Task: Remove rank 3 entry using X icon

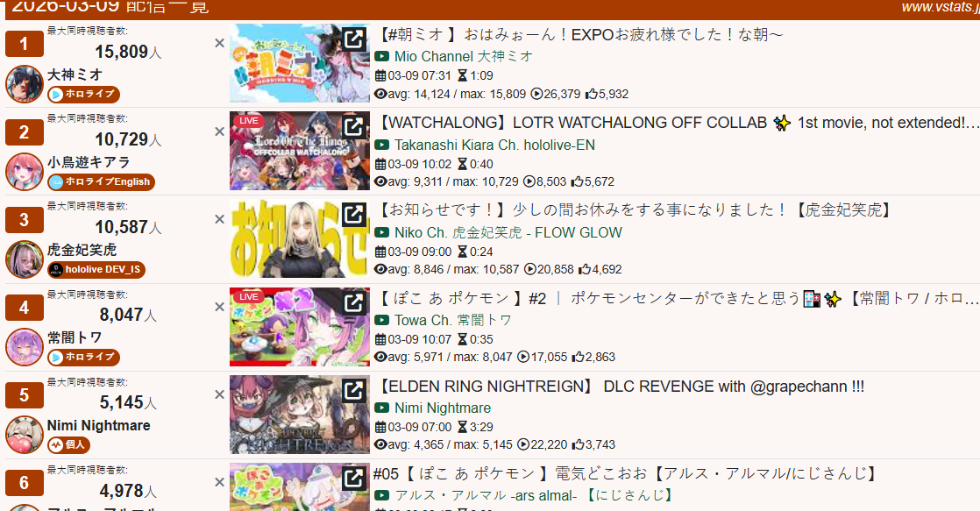Action: (219, 219)
